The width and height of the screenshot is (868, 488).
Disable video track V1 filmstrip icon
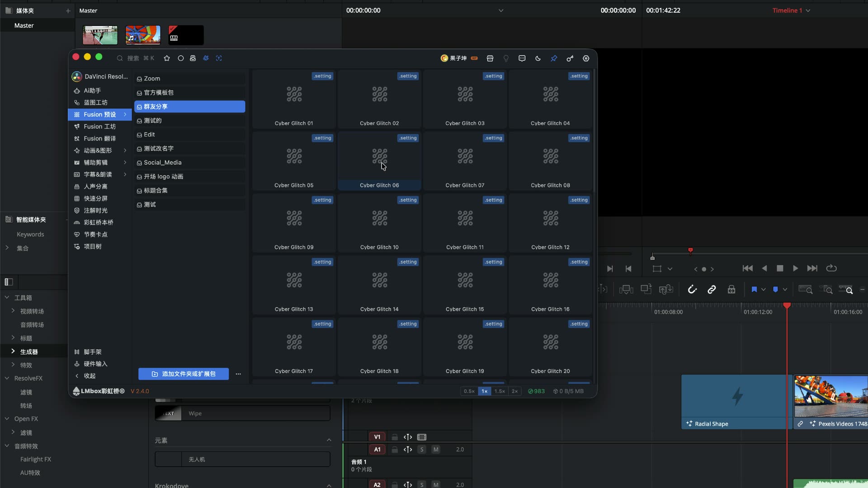[422, 437]
